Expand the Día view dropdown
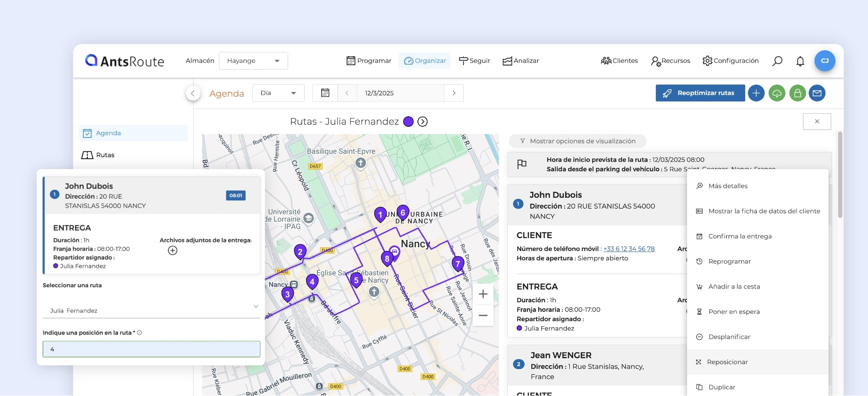Screen dimensions: 868x396 278,93
